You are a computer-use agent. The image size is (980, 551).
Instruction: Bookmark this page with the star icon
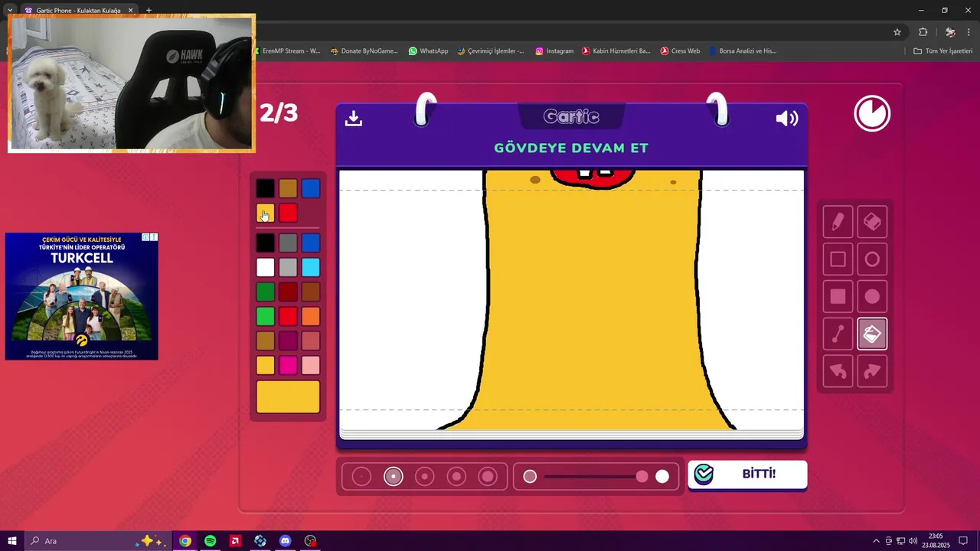897,32
